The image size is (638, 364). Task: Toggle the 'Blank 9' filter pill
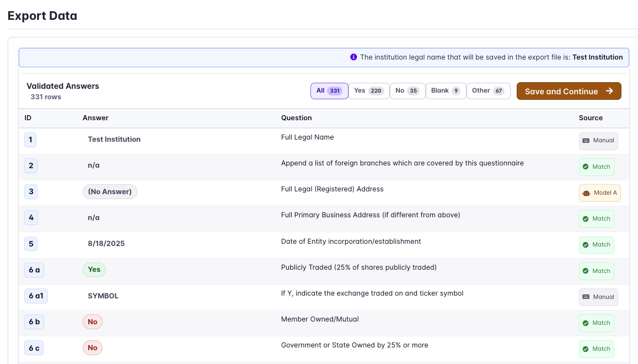[x=446, y=90]
